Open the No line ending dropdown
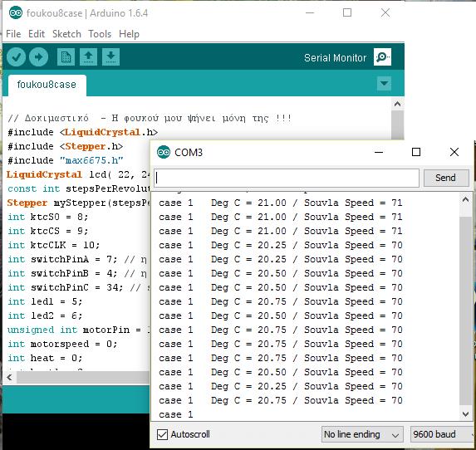 362,434
